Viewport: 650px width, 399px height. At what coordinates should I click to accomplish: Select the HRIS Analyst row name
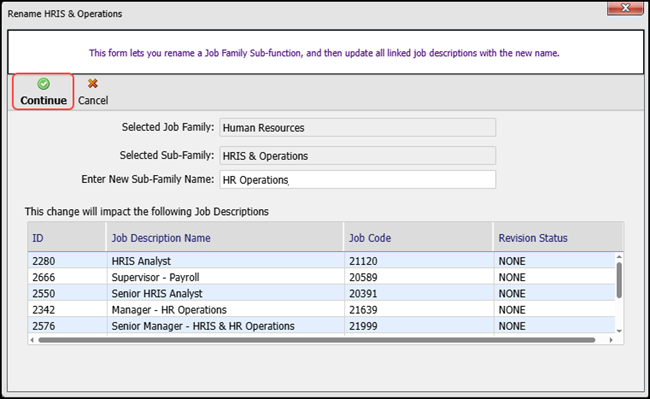(x=141, y=261)
